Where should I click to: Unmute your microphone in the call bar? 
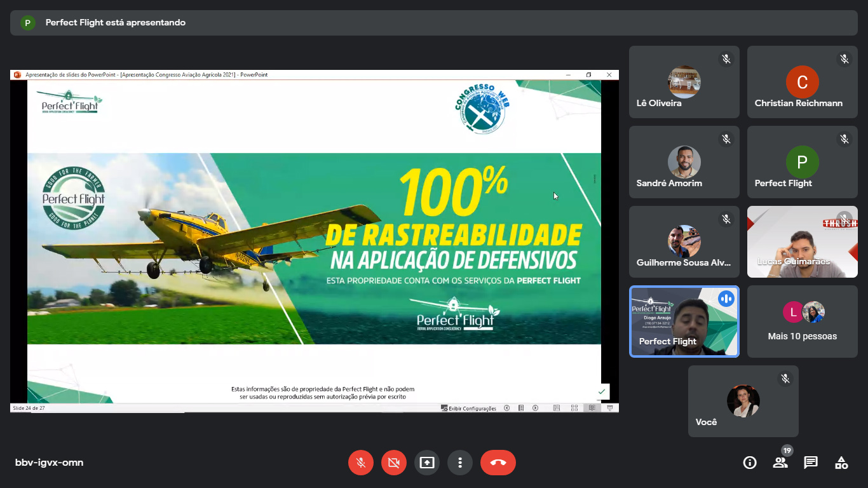point(361,463)
